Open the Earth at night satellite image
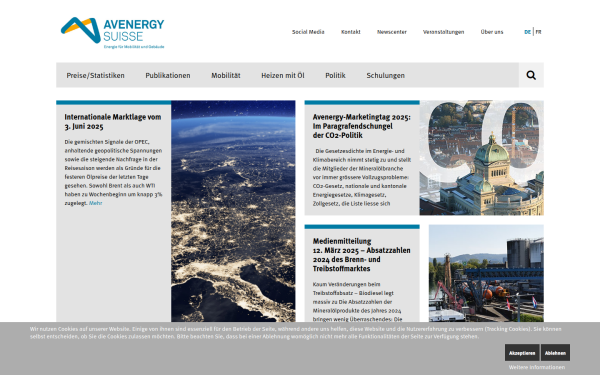Image resolution: width=600 pixels, height=375 pixels. pos(233,211)
